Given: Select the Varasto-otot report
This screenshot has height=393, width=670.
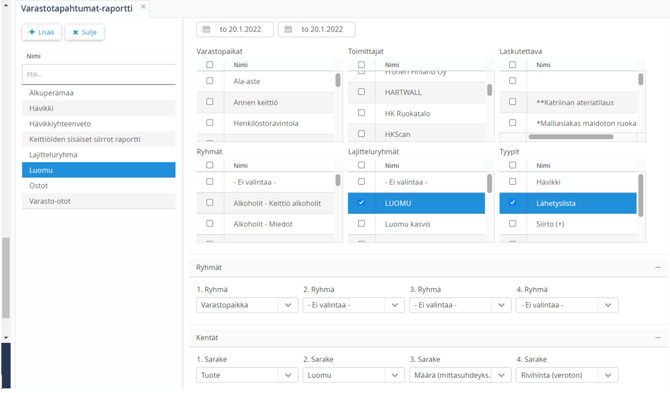Looking at the screenshot, I should coord(99,201).
